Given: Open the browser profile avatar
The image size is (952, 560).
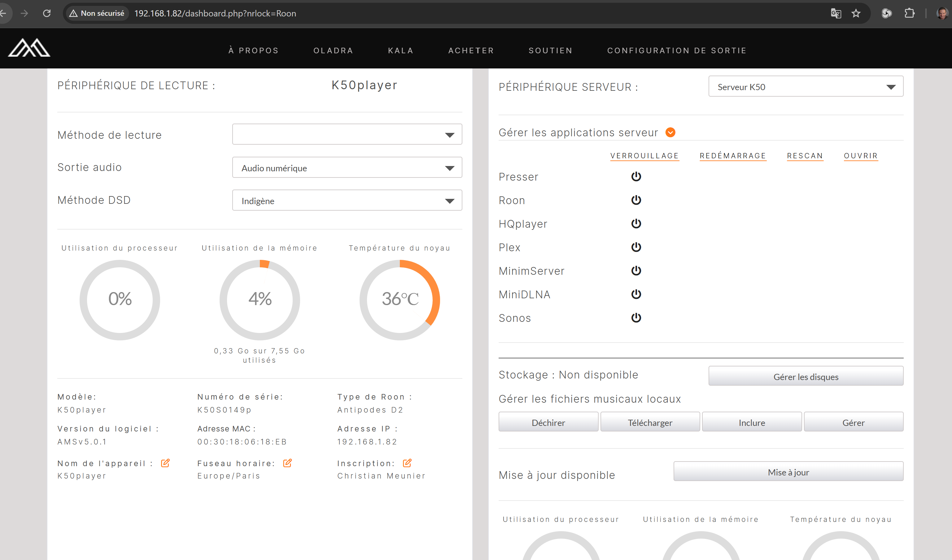Looking at the screenshot, I should coord(943,13).
